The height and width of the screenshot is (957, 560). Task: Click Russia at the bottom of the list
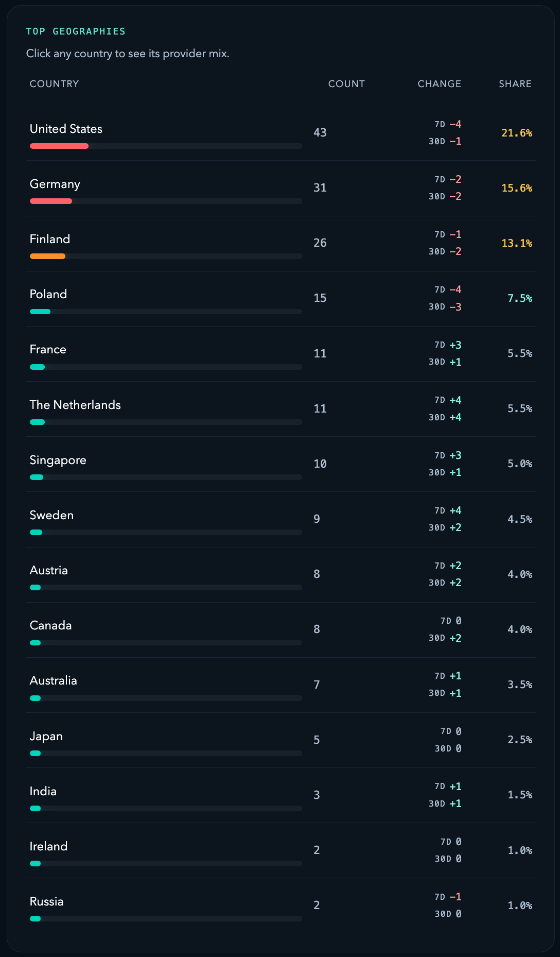tap(46, 901)
